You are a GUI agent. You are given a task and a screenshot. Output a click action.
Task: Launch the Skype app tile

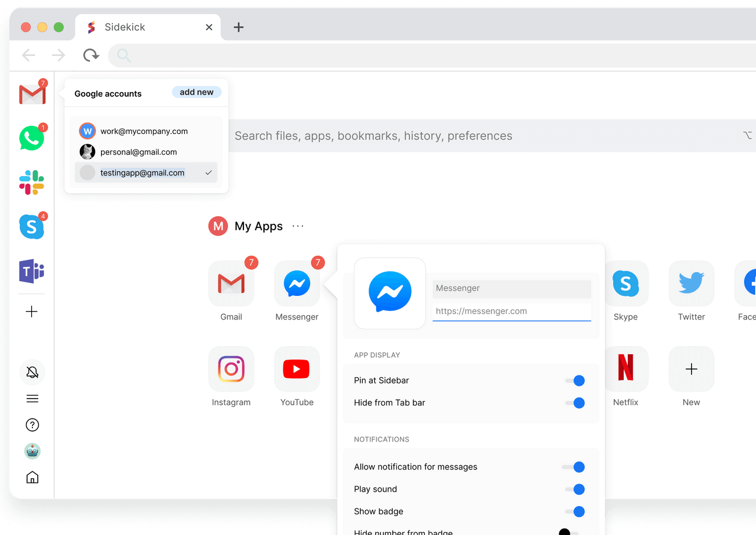click(625, 283)
